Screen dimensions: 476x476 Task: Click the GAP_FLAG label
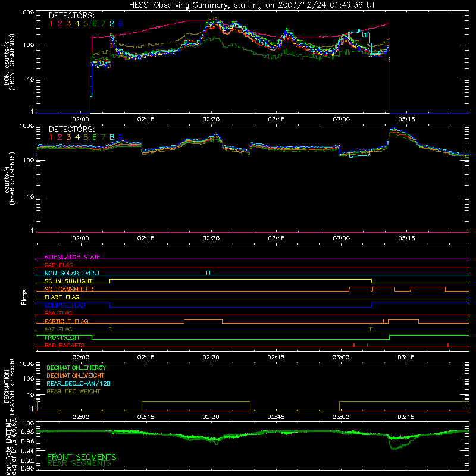point(58,265)
